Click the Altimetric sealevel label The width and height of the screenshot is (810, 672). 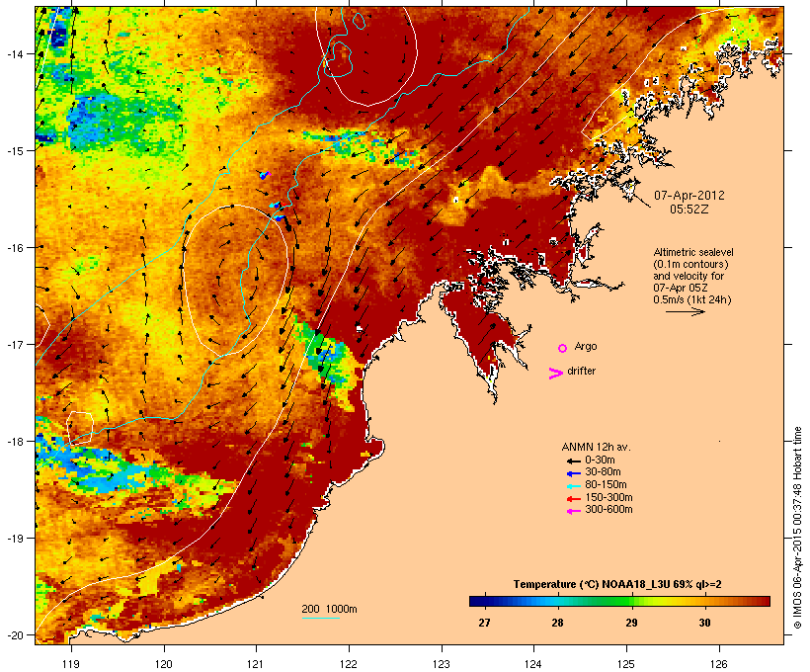[693, 252]
